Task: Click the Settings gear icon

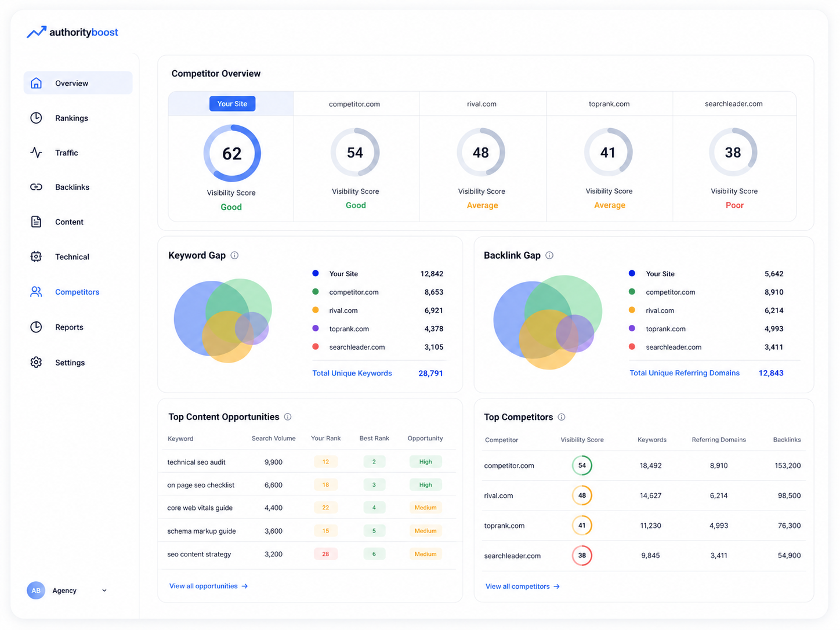Action: pos(36,363)
